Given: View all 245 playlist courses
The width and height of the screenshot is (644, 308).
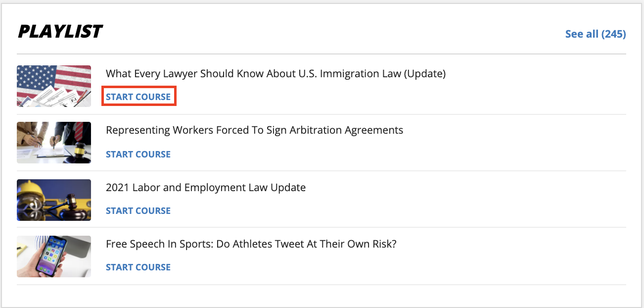Looking at the screenshot, I should 596,34.
